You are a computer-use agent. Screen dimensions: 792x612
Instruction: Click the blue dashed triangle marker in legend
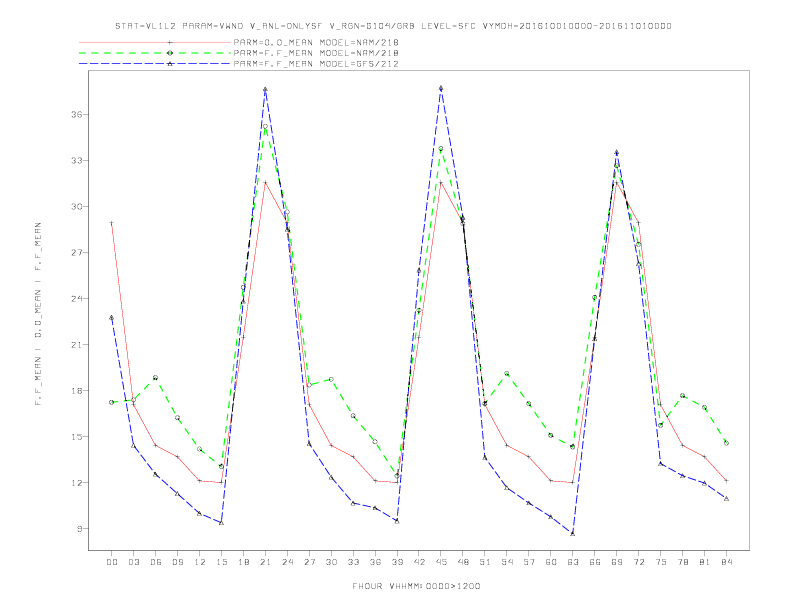click(170, 64)
